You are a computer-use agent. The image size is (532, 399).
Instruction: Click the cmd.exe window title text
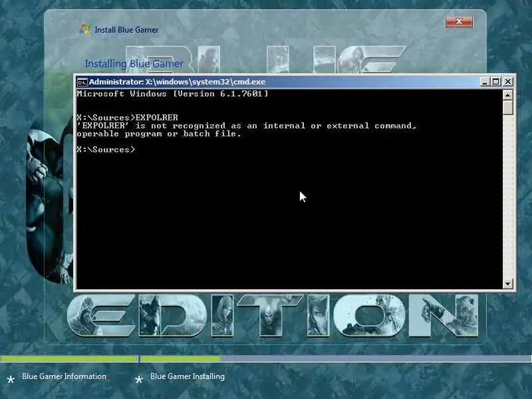[x=177, y=82]
